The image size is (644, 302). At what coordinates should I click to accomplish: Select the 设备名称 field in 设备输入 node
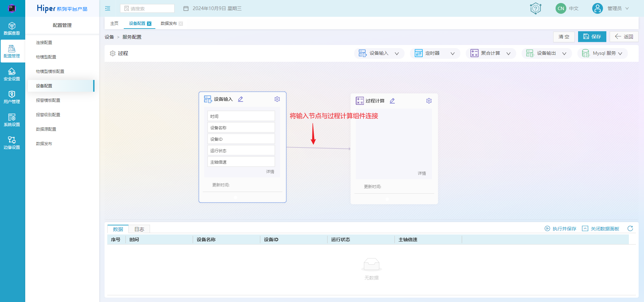click(x=241, y=128)
